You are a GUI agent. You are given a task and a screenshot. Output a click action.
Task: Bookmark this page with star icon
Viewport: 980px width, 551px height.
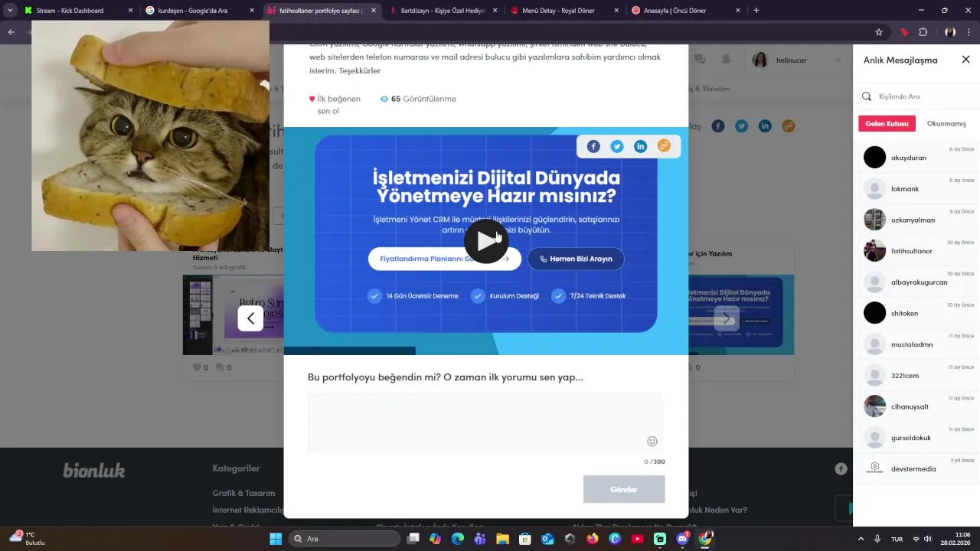click(x=879, y=32)
